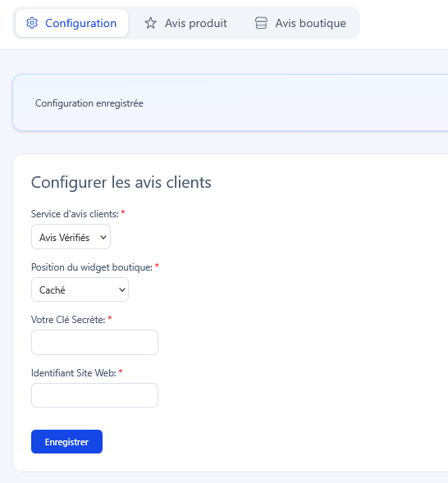Click the 'Configurer les avis clients' heading
Screen dimensions: 448x483
pos(121,182)
